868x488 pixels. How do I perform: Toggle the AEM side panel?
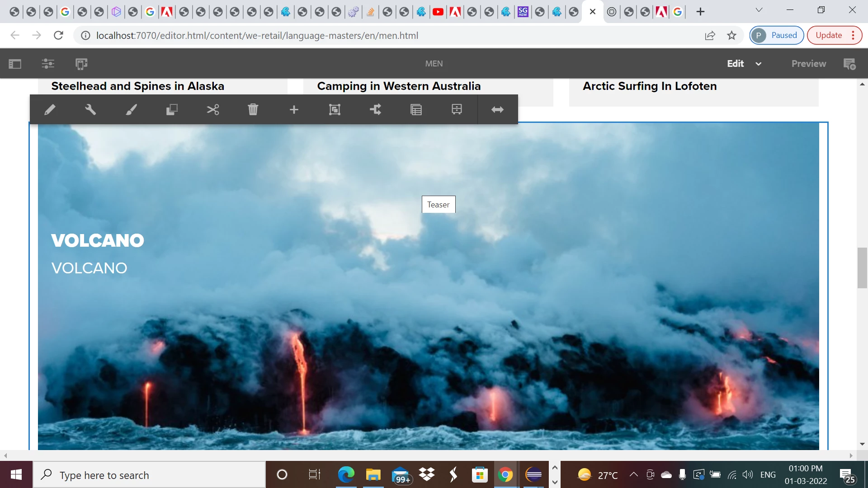(x=15, y=64)
